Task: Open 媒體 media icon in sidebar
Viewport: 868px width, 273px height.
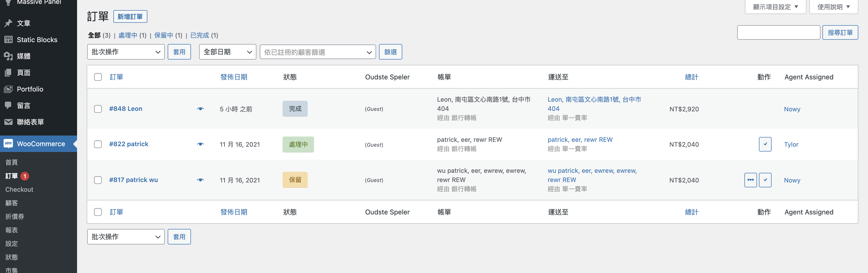Action: coord(8,56)
